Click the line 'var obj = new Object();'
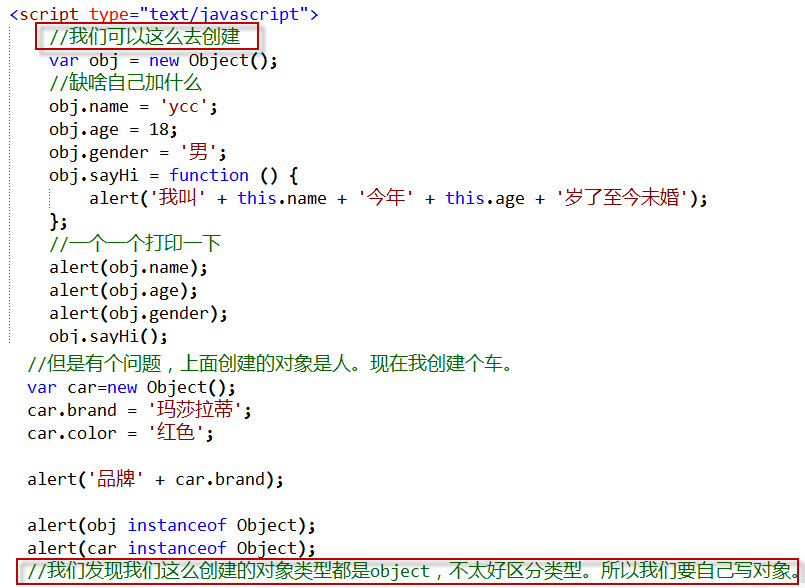This screenshot has height=588, width=805. (x=163, y=61)
